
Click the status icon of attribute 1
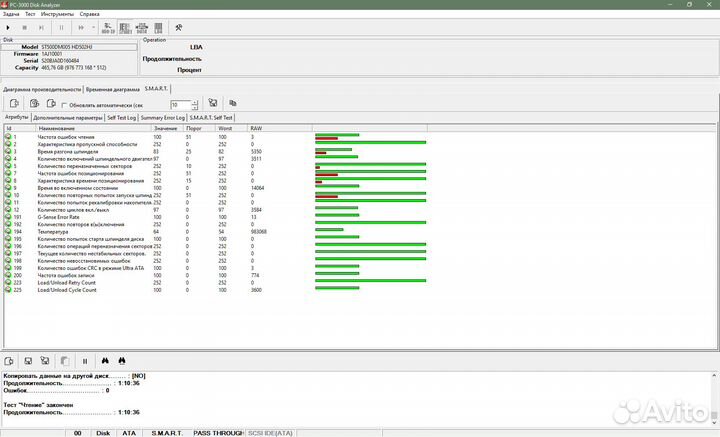coord(9,136)
